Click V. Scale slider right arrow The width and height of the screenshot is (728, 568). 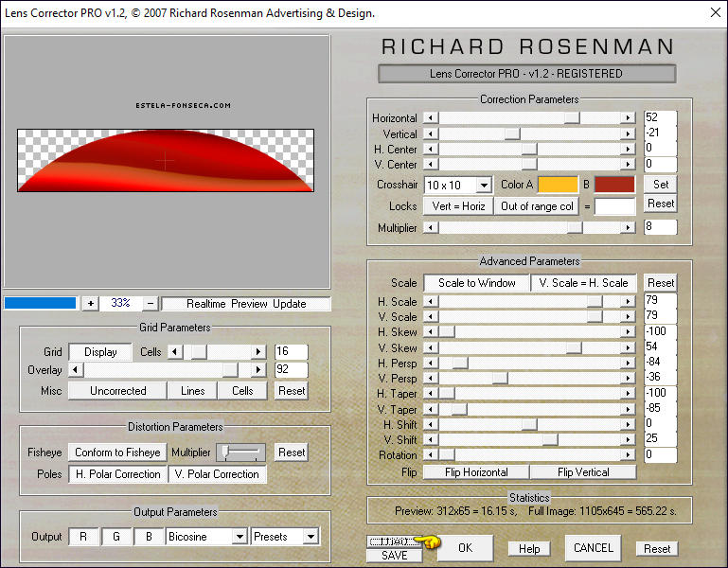click(628, 316)
